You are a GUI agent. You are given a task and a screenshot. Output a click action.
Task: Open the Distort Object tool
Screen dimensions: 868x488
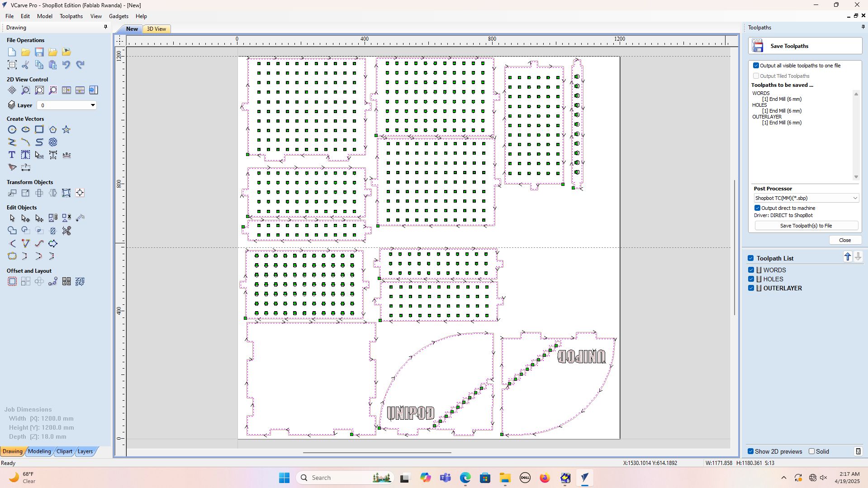click(x=66, y=193)
